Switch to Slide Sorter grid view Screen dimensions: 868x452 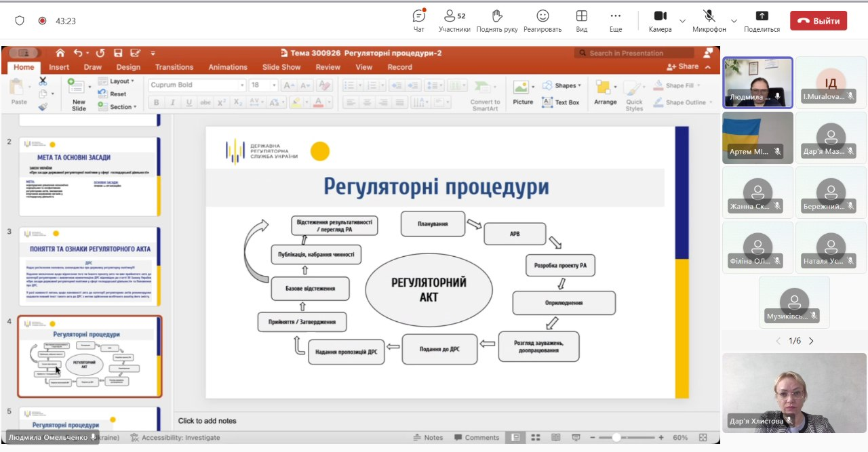point(536,438)
